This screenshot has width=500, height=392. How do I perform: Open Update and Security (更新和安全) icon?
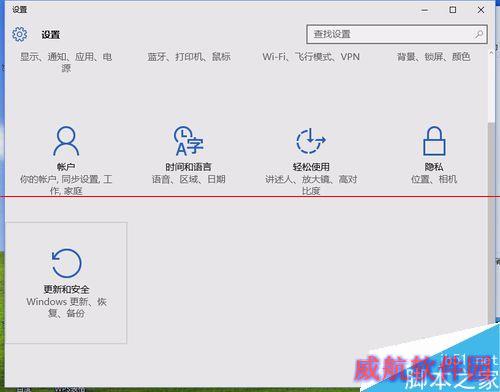click(66, 263)
